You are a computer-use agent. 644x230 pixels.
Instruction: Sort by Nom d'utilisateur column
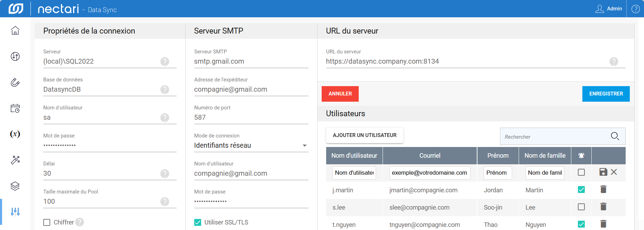click(354, 156)
